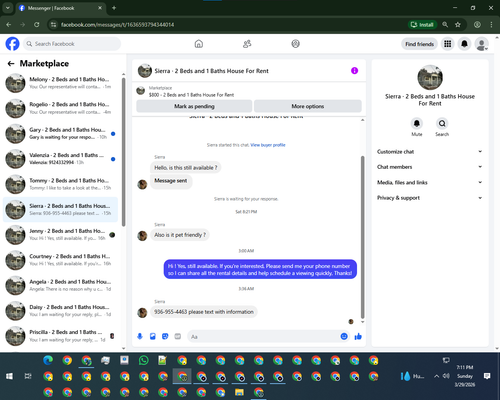The height and width of the screenshot is (400, 500).
Task: View site information in the address bar
Action: [x=53, y=24]
